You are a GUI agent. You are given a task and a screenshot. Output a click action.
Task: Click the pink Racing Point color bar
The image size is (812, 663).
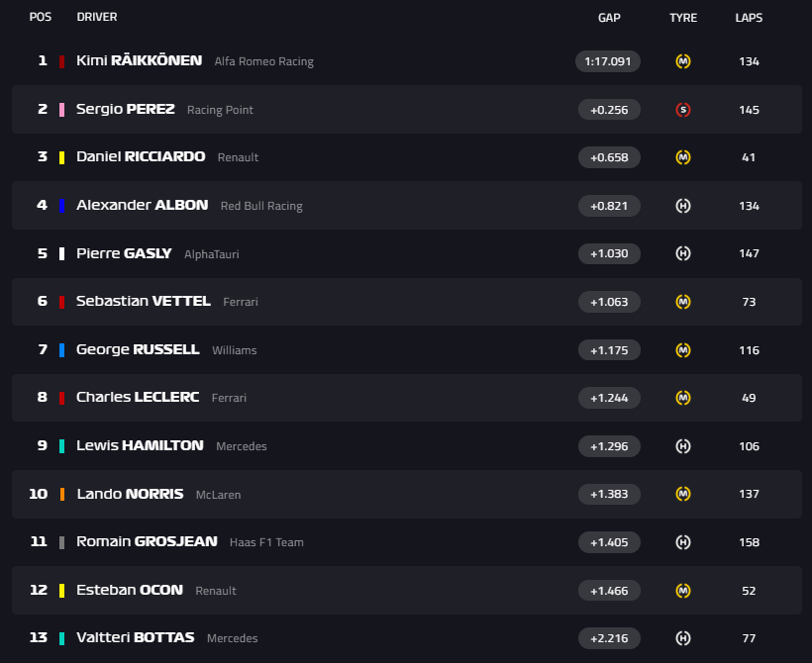pyautogui.click(x=62, y=110)
